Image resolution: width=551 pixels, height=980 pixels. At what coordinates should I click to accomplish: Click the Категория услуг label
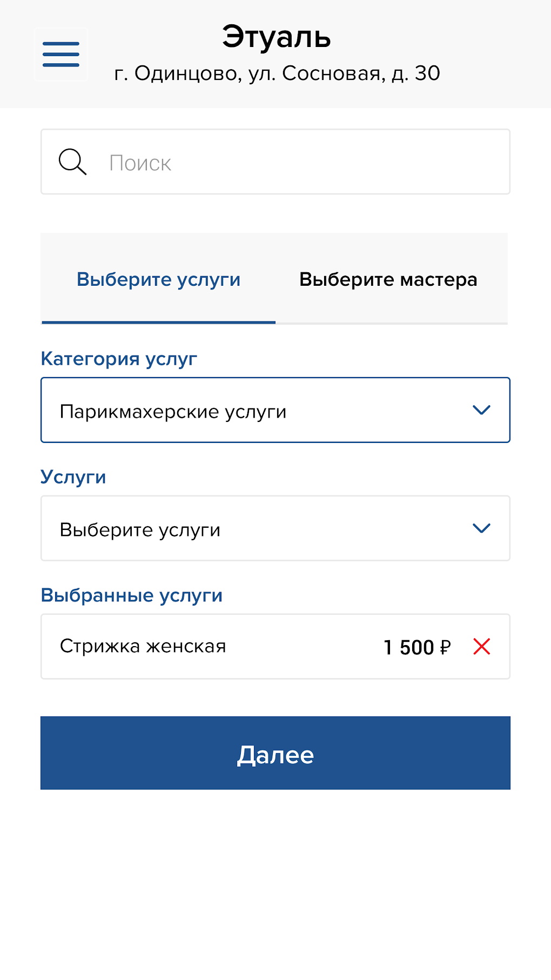pos(119,359)
